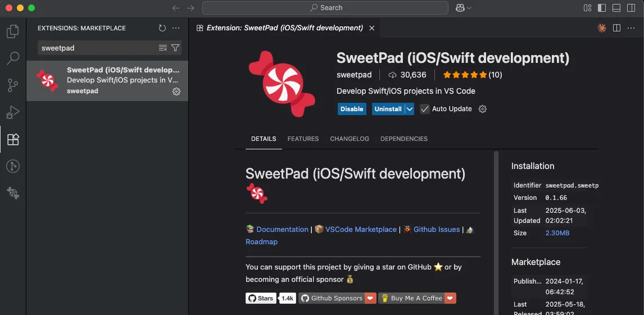Click the Marketplace section heading
Screen dimensions: 644x315
tap(536, 262)
